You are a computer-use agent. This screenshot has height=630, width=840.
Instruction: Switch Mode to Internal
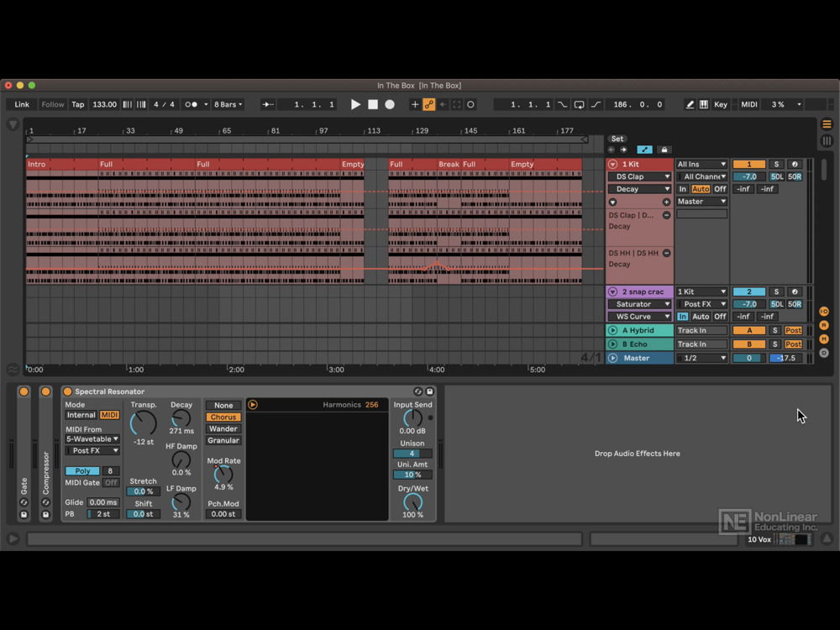[81, 415]
